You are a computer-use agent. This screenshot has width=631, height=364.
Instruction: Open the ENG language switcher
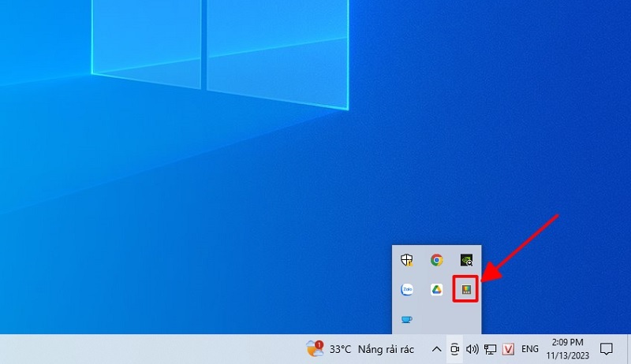click(x=530, y=348)
